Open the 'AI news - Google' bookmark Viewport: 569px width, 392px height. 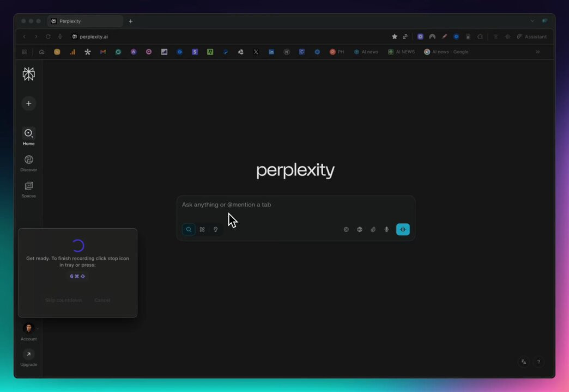click(446, 52)
